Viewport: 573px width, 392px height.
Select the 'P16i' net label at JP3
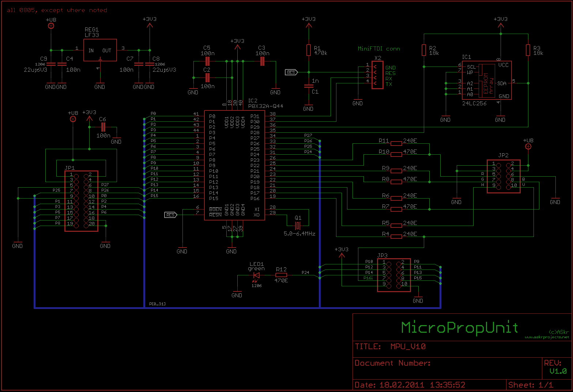tap(368, 278)
